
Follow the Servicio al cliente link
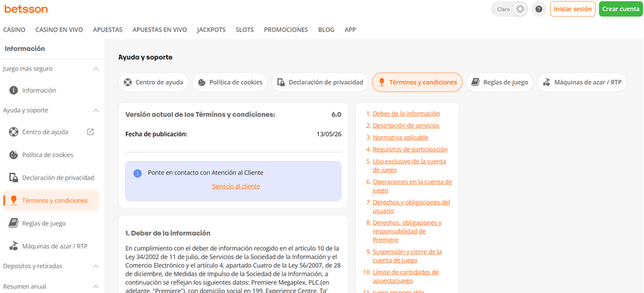(x=236, y=186)
